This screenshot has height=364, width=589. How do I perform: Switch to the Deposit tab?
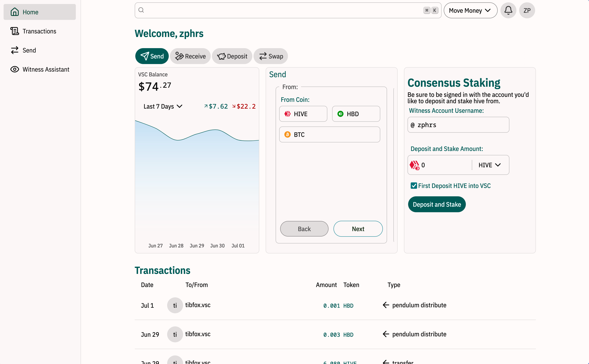pyautogui.click(x=232, y=56)
